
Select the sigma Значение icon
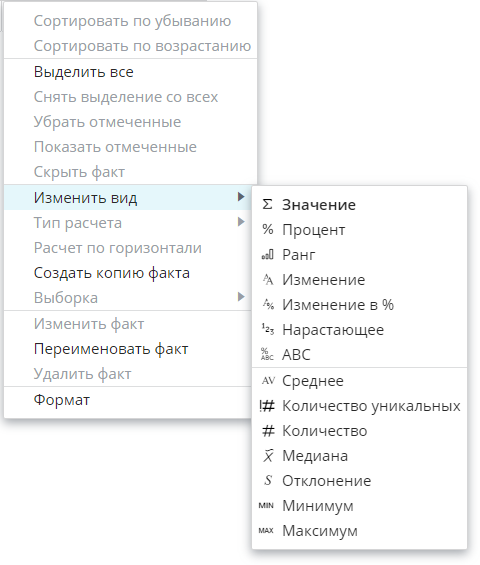coord(267,204)
